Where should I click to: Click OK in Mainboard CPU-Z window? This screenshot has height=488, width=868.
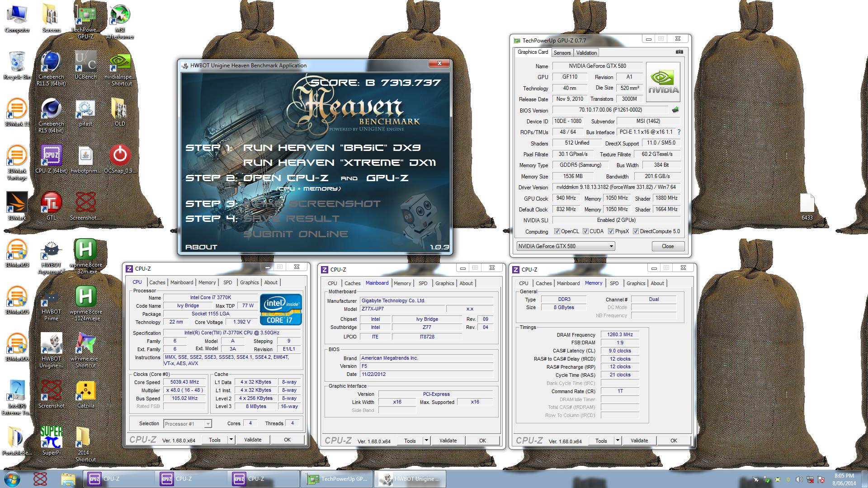click(x=482, y=441)
